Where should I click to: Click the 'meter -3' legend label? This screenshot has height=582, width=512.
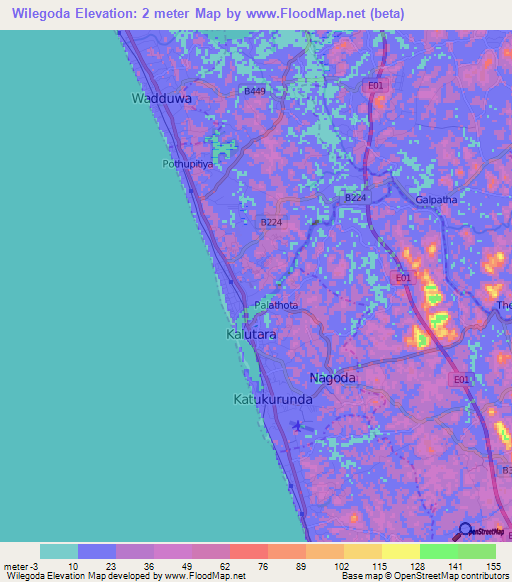(21, 567)
